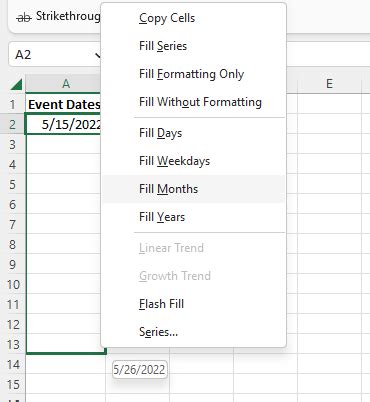
Task: Select row 4 header
Action: (x=13, y=165)
